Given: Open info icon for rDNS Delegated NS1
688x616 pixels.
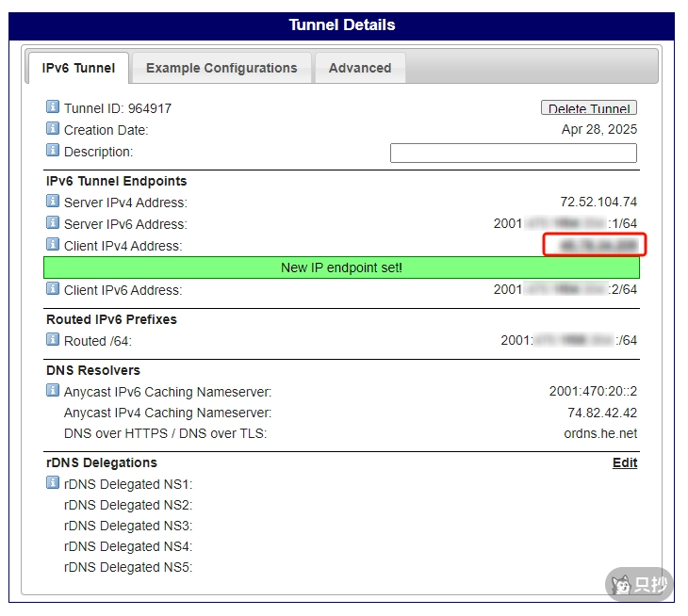Looking at the screenshot, I should click(53, 483).
